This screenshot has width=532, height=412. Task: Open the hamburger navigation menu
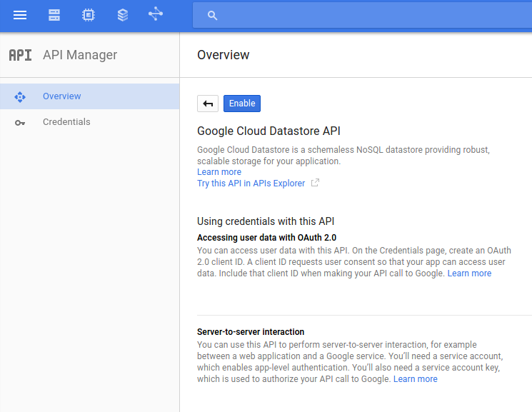click(20, 15)
